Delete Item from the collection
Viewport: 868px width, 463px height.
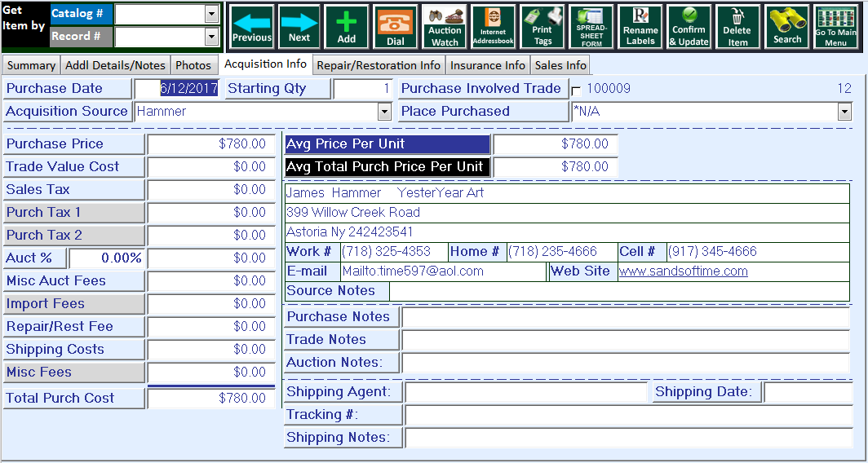click(x=737, y=27)
